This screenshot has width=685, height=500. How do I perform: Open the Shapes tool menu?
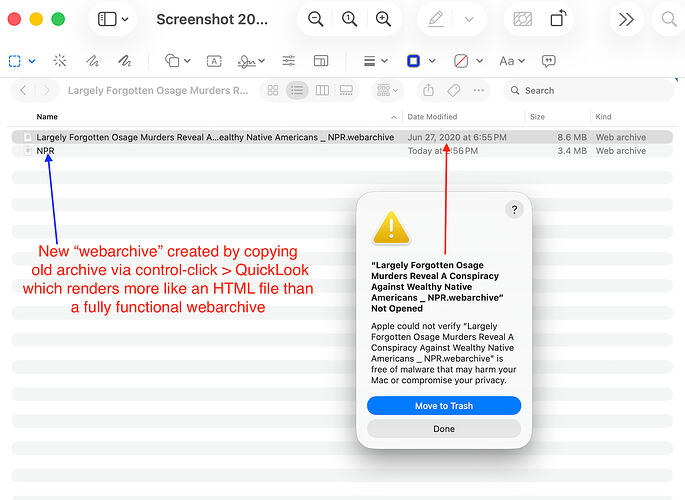click(x=177, y=61)
